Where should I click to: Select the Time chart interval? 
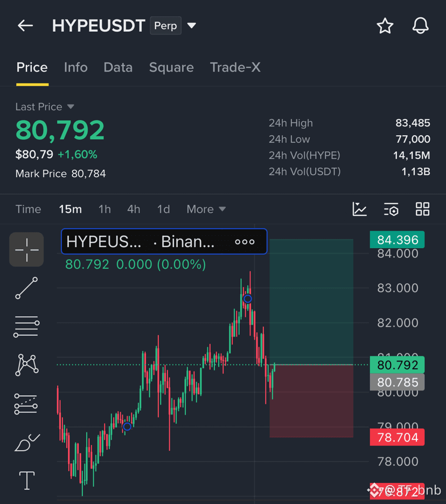coord(29,209)
